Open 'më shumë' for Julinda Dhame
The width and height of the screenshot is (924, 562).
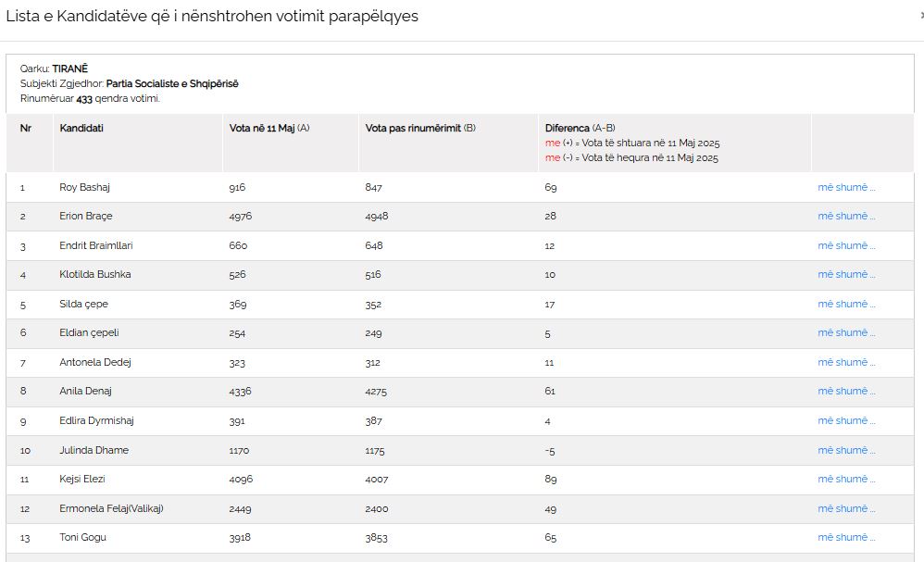845,450
